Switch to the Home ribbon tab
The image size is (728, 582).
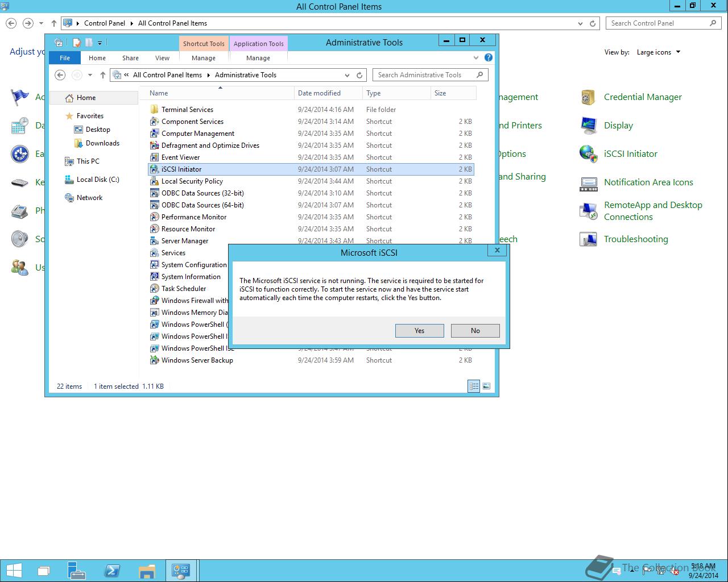tap(97, 58)
